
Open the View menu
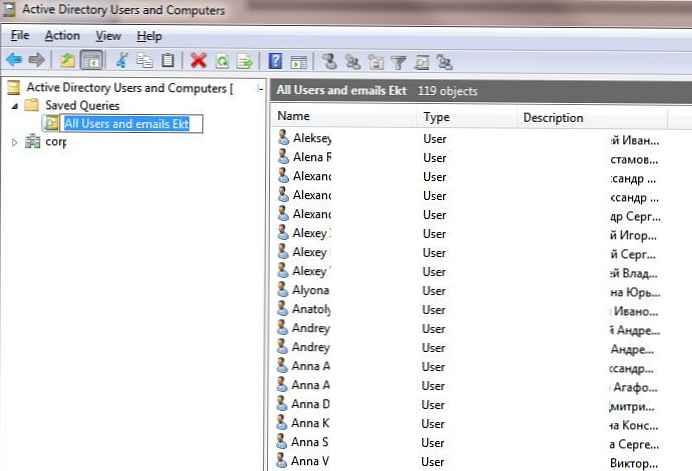click(108, 36)
